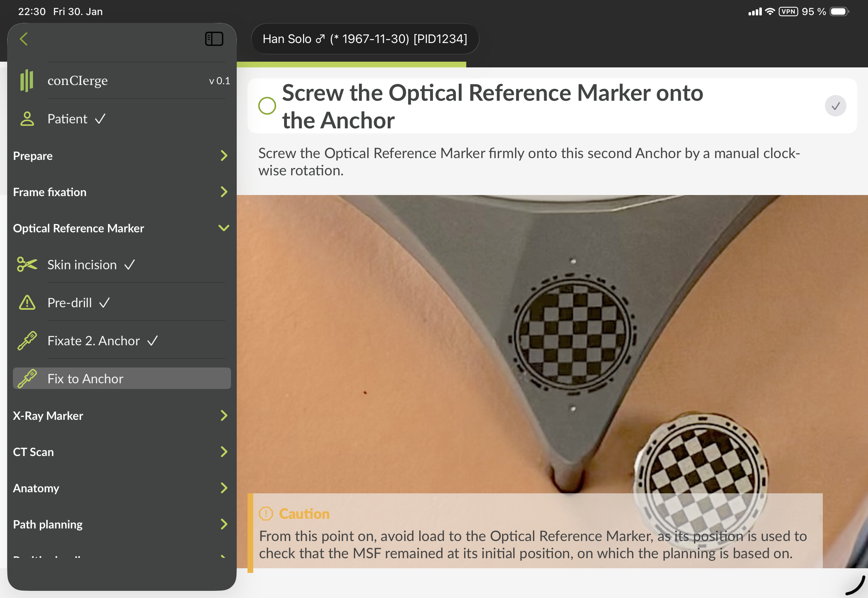
Task: Expand the Frame fixation section
Action: [x=122, y=192]
